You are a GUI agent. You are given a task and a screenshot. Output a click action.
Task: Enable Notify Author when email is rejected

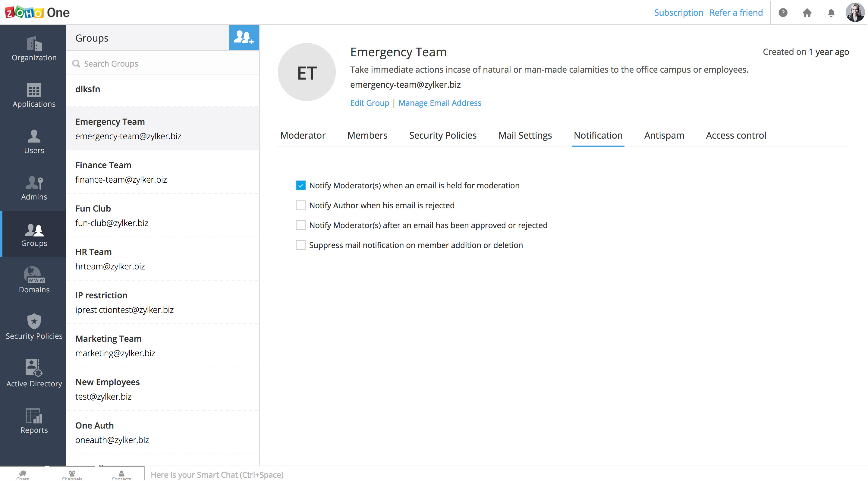[300, 206]
